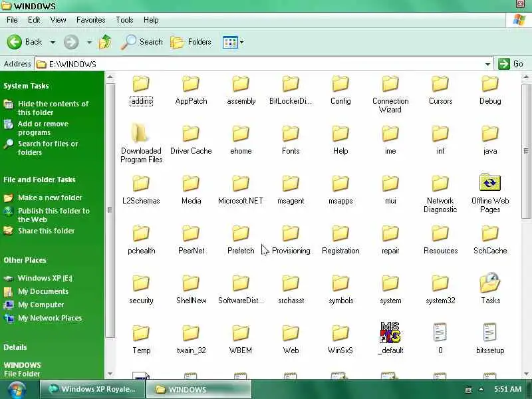Image resolution: width=532 pixels, height=399 pixels.
Task: Switch to Windows XP Royale taskbar window
Action: coord(92,389)
